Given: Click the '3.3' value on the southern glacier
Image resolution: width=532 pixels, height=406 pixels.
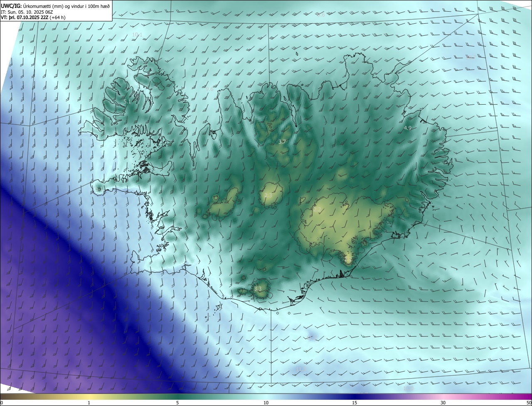Looking at the screenshot, I should point(258,289).
